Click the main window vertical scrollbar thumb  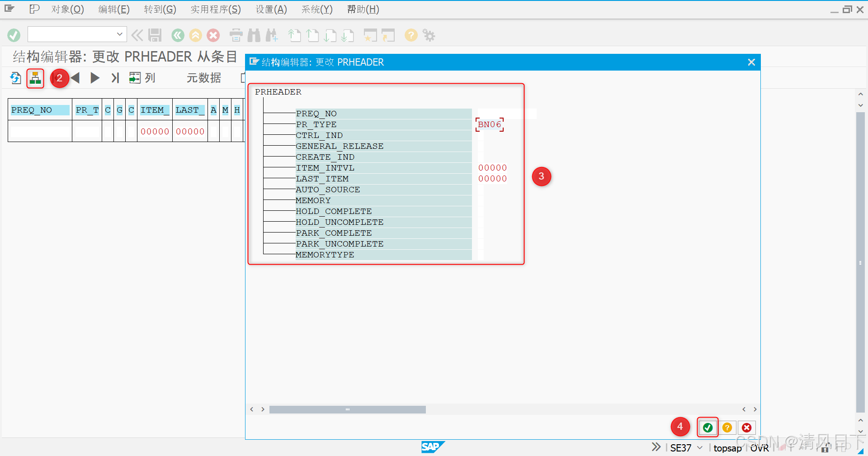(x=860, y=262)
